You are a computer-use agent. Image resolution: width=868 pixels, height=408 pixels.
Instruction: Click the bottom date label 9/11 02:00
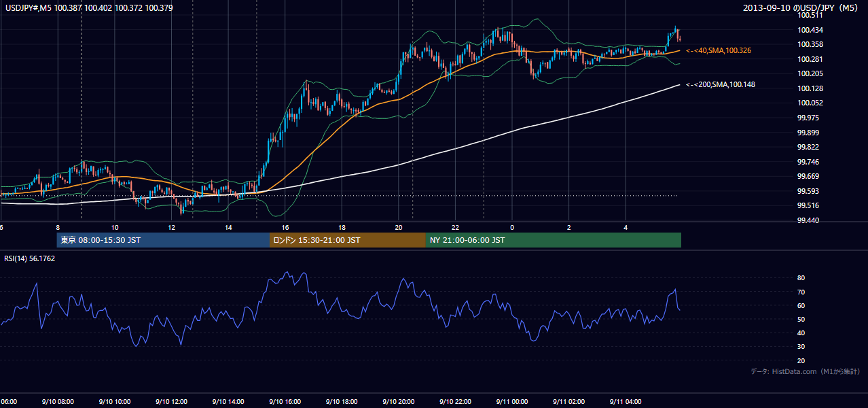568,402
